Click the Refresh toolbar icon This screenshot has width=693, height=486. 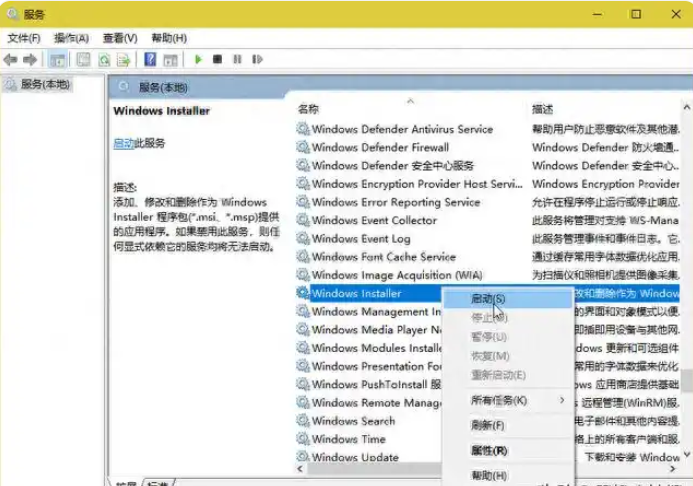pos(104,60)
